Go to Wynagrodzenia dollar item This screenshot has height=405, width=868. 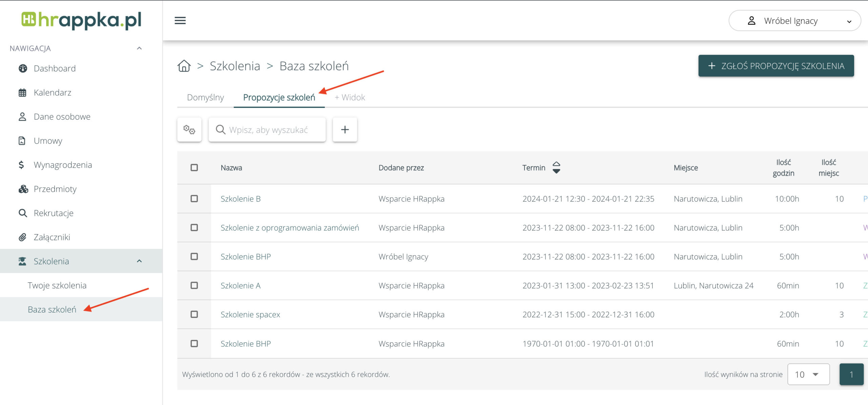63,165
